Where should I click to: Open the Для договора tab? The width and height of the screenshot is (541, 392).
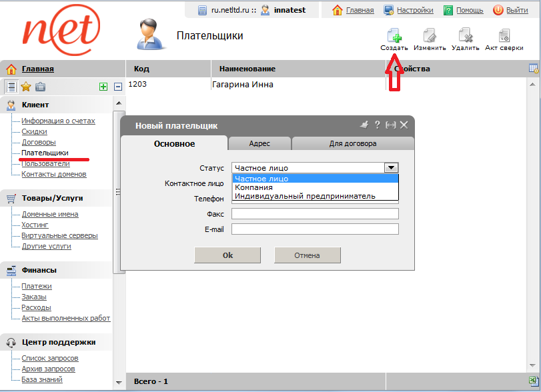[353, 143]
